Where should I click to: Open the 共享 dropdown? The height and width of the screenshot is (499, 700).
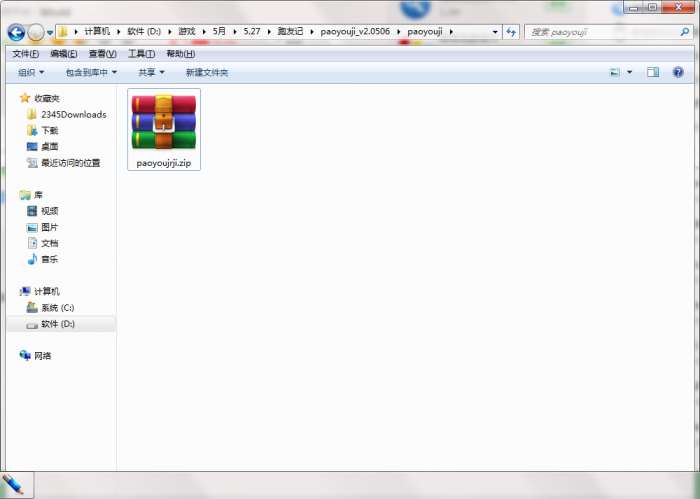click(x=151, y=72)
